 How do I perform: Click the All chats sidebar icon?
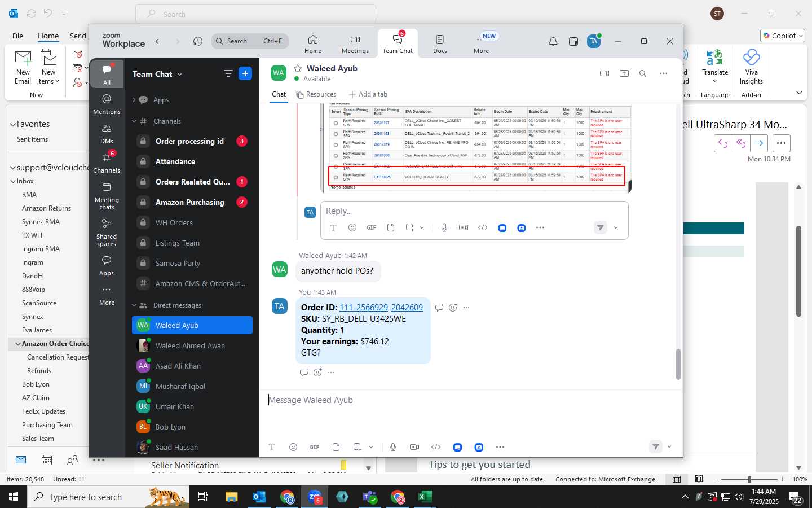pos(107,74)
